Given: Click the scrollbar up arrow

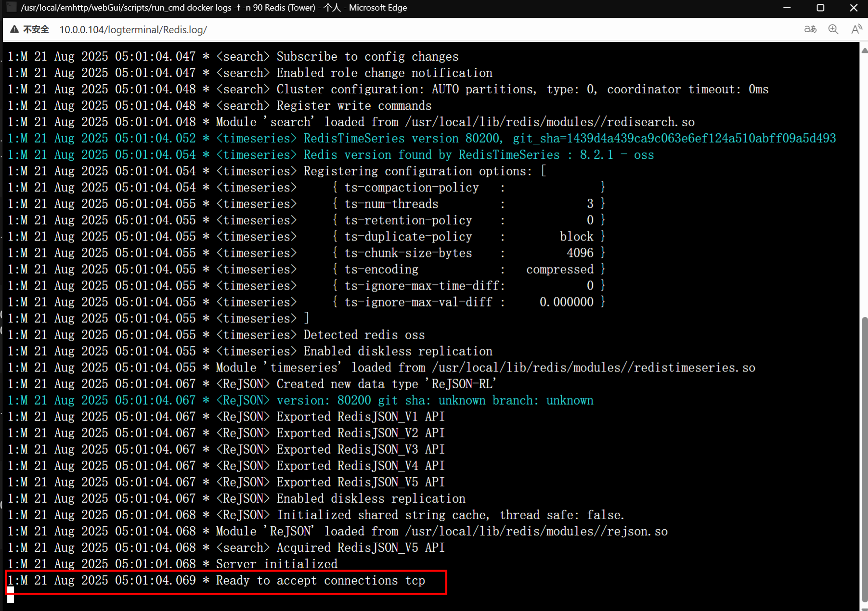Looking at the screenshot, I should (864, 50).
